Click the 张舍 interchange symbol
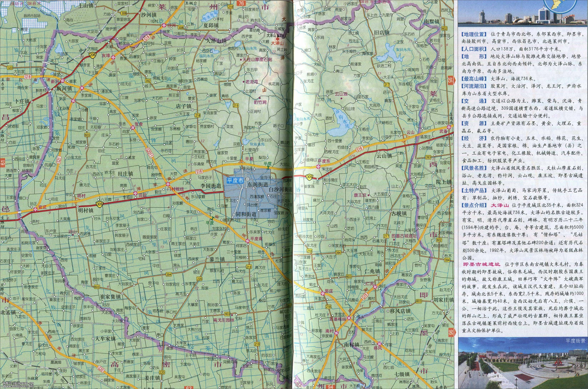Screen dimensions: 588x389 [133, 128]
